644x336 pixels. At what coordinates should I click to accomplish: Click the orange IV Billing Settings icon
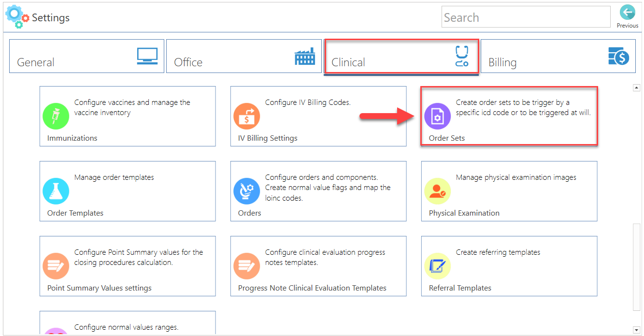click(x=247, y=116)
